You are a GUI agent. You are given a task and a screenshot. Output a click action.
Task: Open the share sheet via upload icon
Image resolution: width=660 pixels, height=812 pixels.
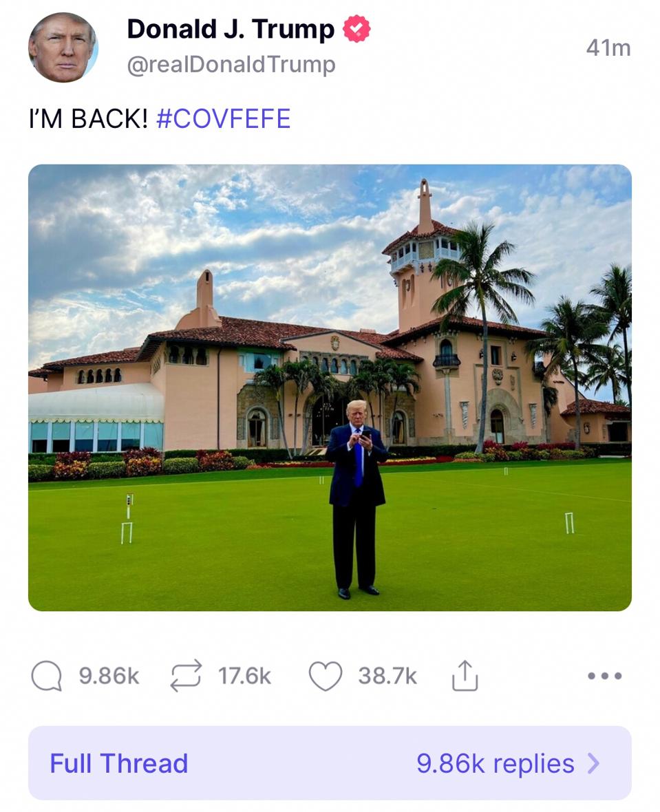pyautogui.click(x=465, y=676)
